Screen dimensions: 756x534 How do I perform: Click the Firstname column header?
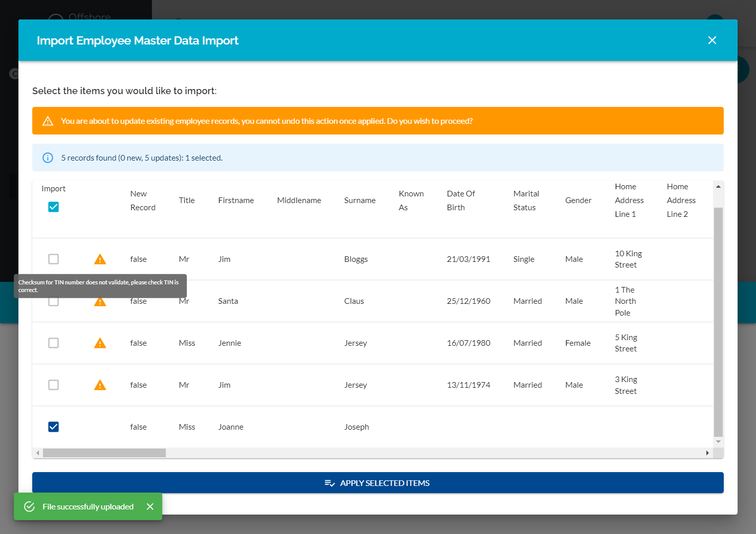[236, 201]
